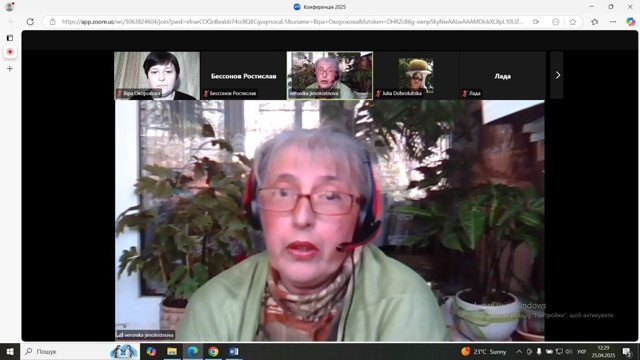
Task: Refresh the Zoom web page
Action: click(30, 22)
